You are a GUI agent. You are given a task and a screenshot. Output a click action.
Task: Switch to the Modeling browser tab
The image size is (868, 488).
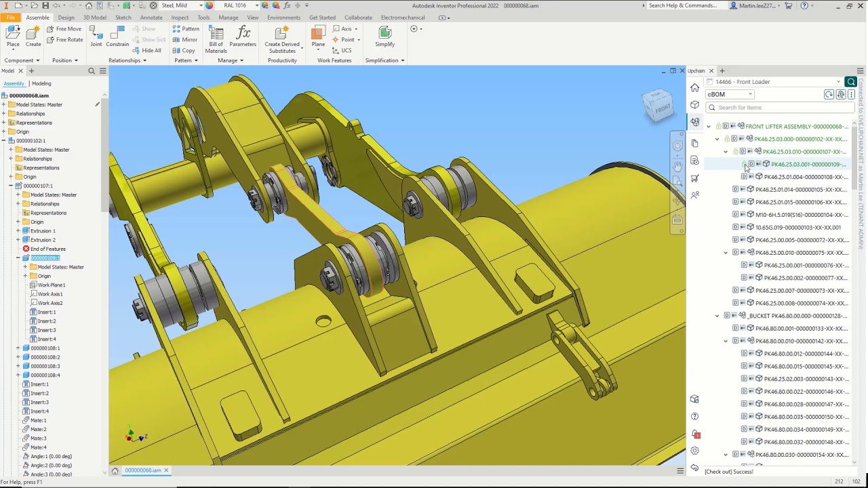[41, 83]
